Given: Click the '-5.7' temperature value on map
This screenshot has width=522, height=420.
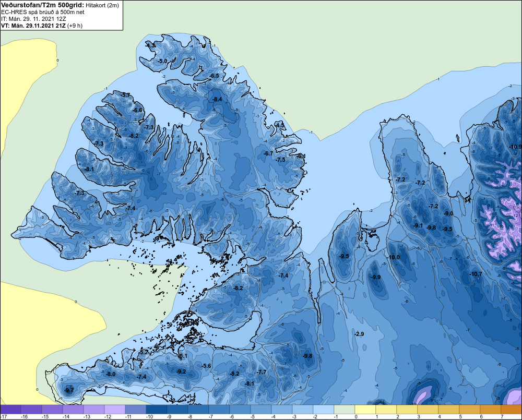Looking at the screenshot, I should tap(126, 95).
